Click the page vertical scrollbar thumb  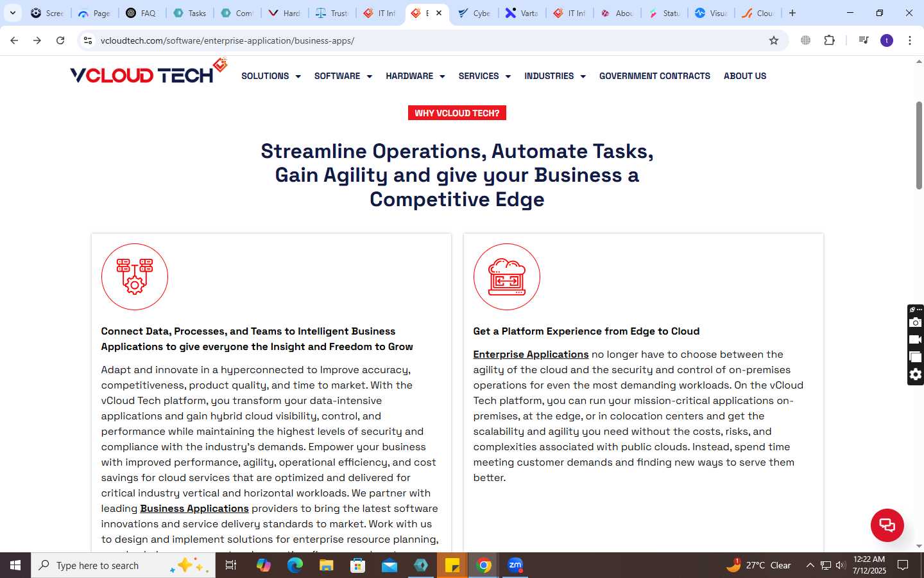tap(919, 145)
